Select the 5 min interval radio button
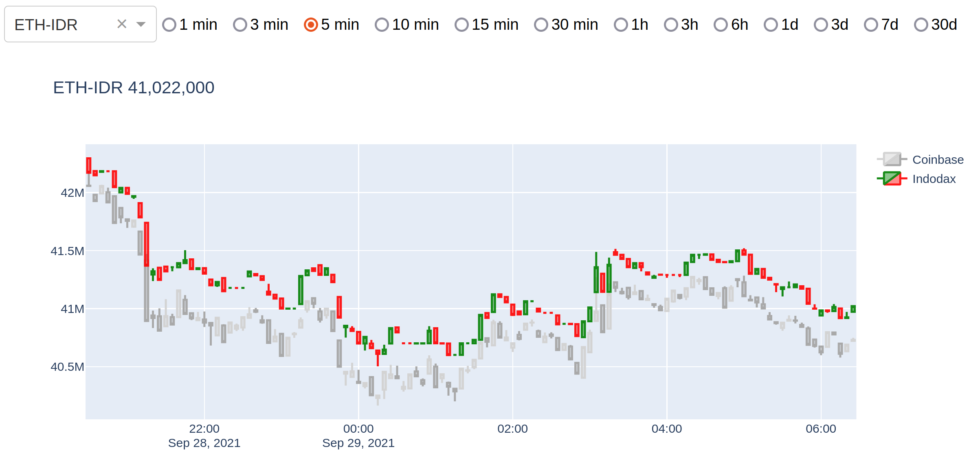980x458 pixels. click(311, 25)
